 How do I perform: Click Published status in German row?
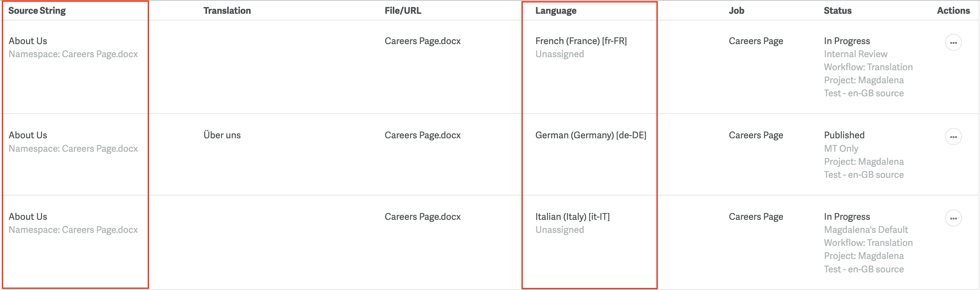click(844, 135)
